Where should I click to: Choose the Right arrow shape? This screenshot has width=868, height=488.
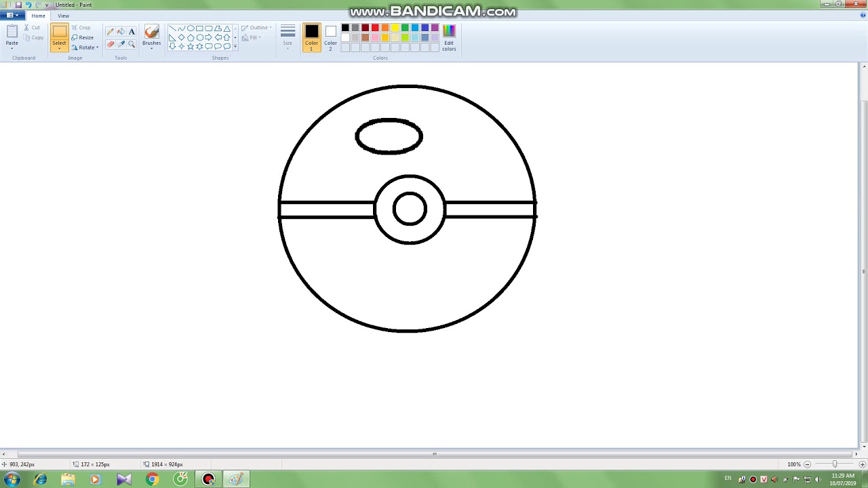[209, 37]
